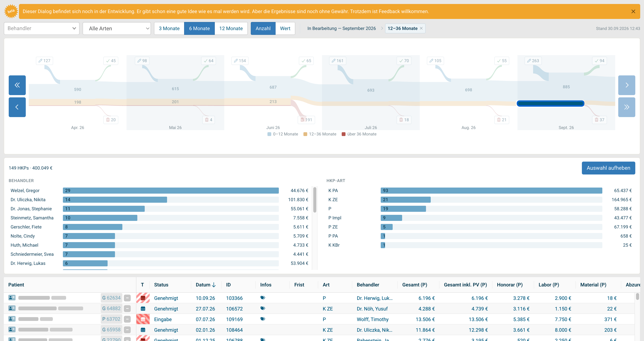
Task: Click the created pencil badge 263 in Sept. 26
Action: pos(533,61)
